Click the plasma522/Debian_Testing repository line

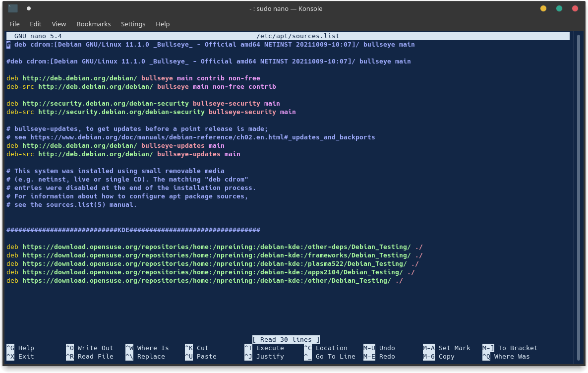pos(213,264)
